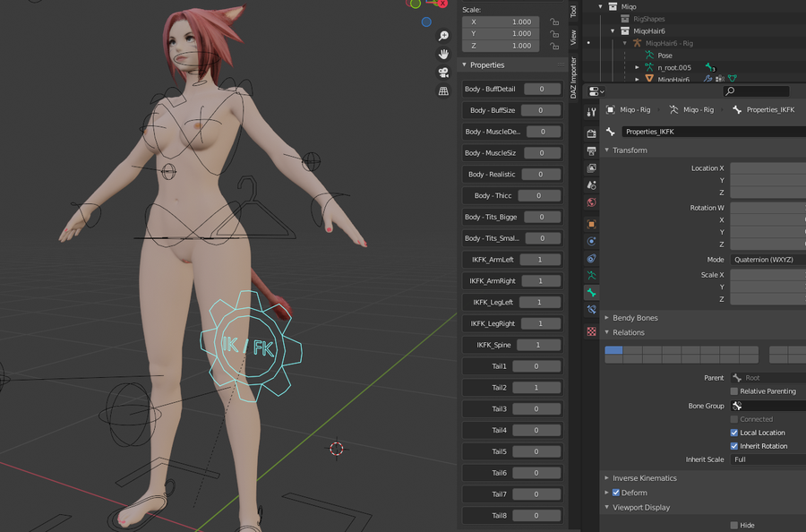The height and width of the screenshot is (532, 806).
Task: Enable the Hide checkbox in Viewport Display
Action: pyautogui.click(x=734, y=525)
